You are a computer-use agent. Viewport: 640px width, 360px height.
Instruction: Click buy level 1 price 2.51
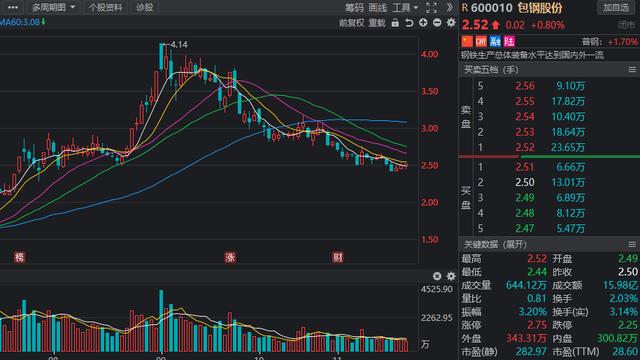point(524,167)
